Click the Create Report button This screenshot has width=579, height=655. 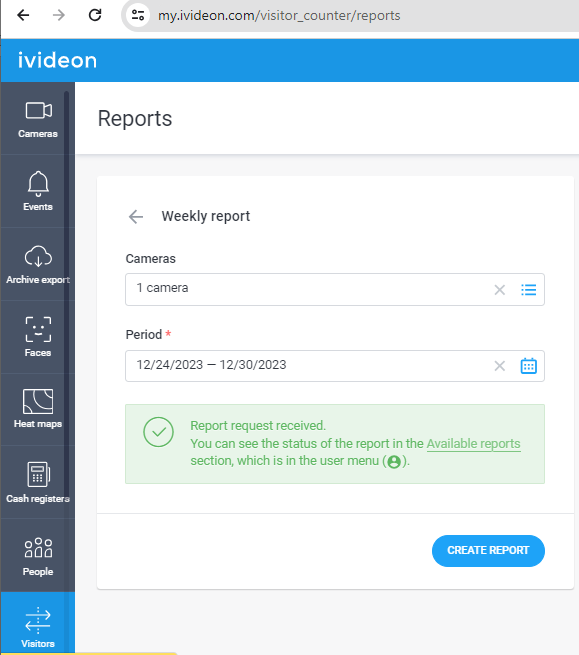click(488, 551)
